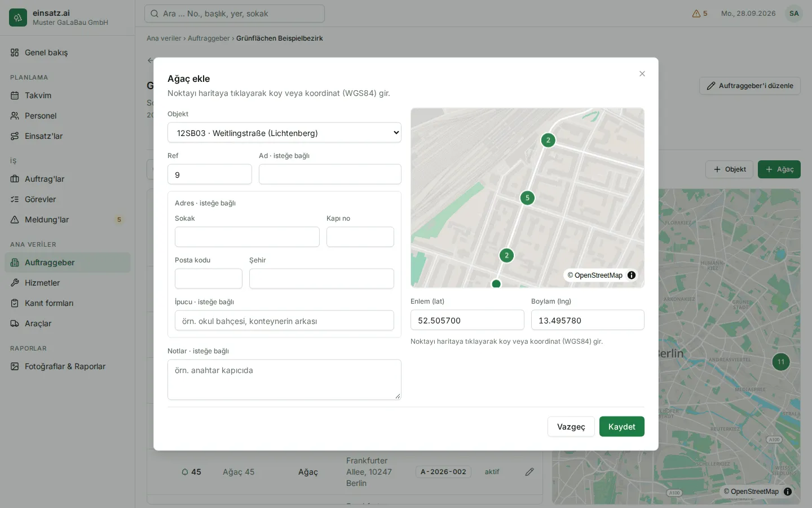Click the + Objekt button

729,169
